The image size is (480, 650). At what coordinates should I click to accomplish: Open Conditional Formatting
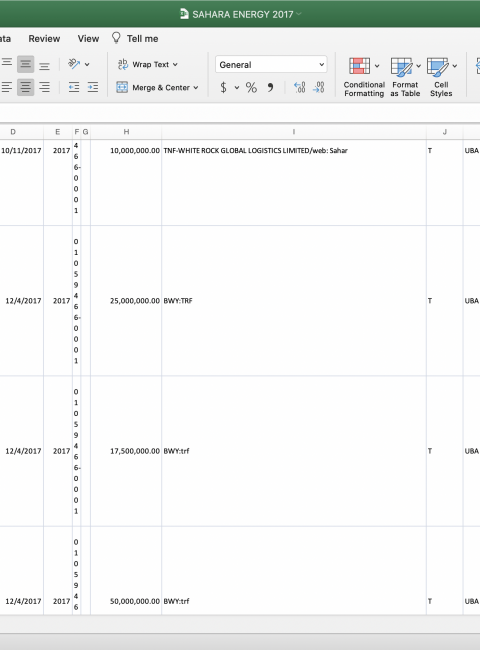click(364, 77)
